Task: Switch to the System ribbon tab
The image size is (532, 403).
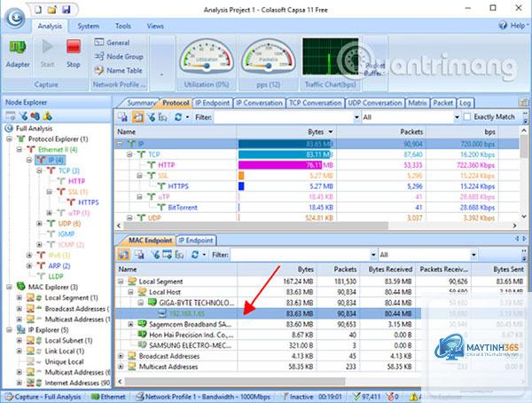Action: [88, 26]
